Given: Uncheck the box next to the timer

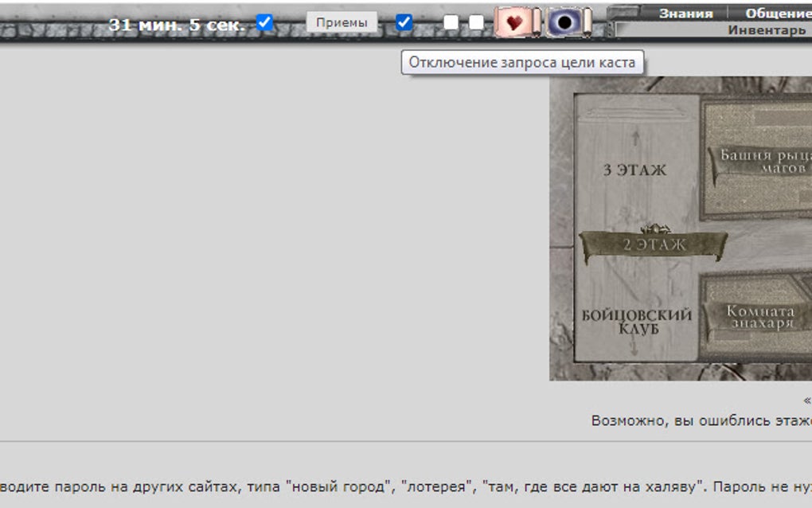Looking at the screenshot, I should click(263, 22).
